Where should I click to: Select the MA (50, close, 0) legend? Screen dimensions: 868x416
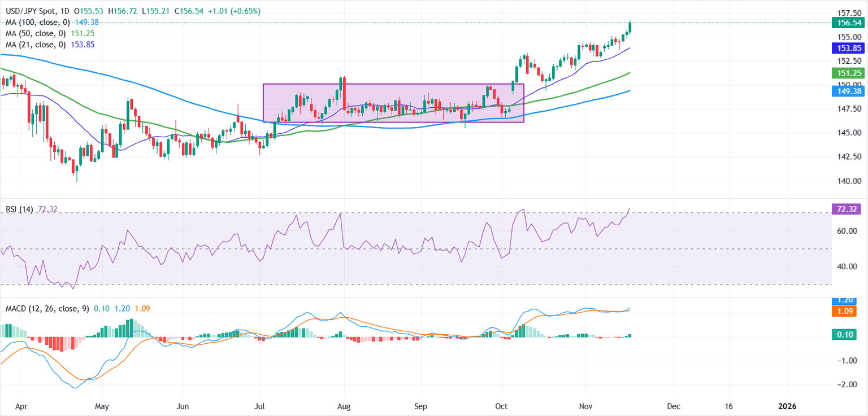(32, 33)
